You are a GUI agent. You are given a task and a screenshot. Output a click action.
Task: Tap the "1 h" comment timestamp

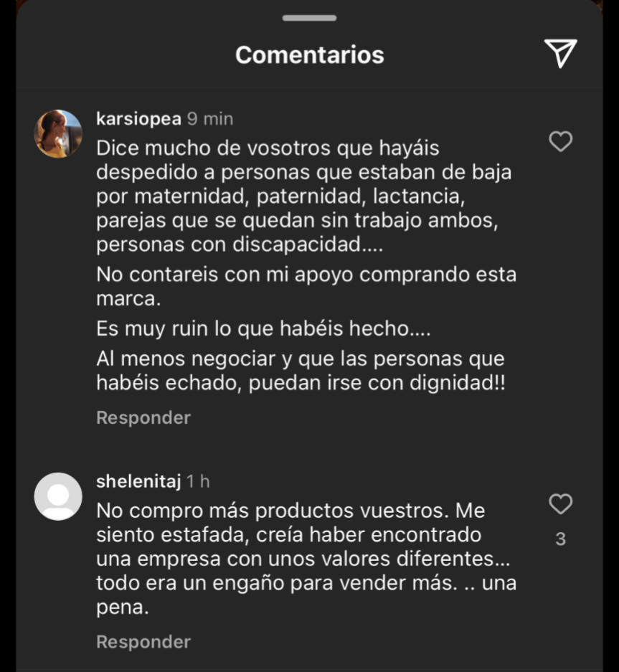[198, 481]
